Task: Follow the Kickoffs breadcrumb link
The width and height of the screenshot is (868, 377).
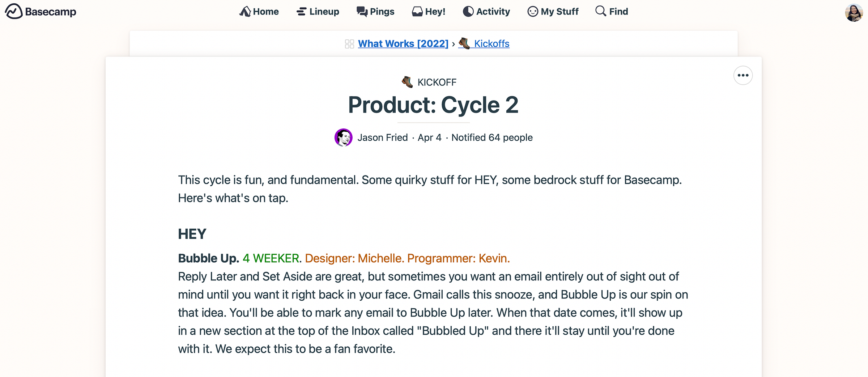Action: (x=492, y=44)
